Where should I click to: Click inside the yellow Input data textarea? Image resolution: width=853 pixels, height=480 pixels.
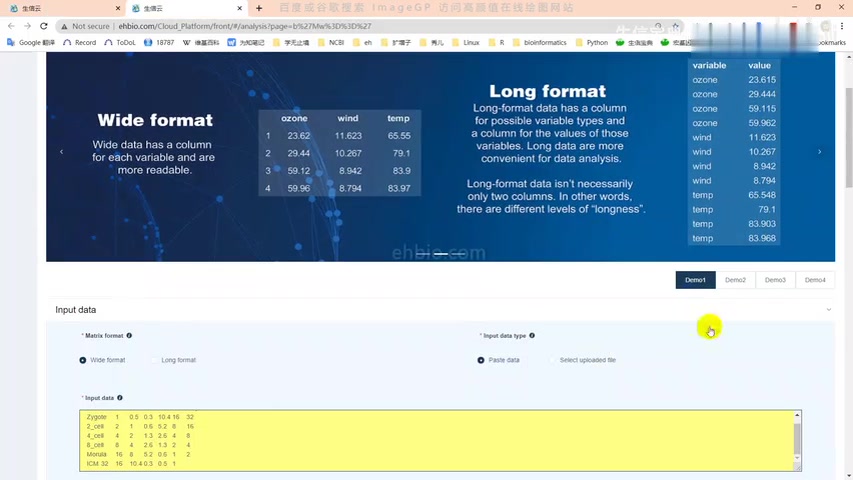click(x=400, y=440)
